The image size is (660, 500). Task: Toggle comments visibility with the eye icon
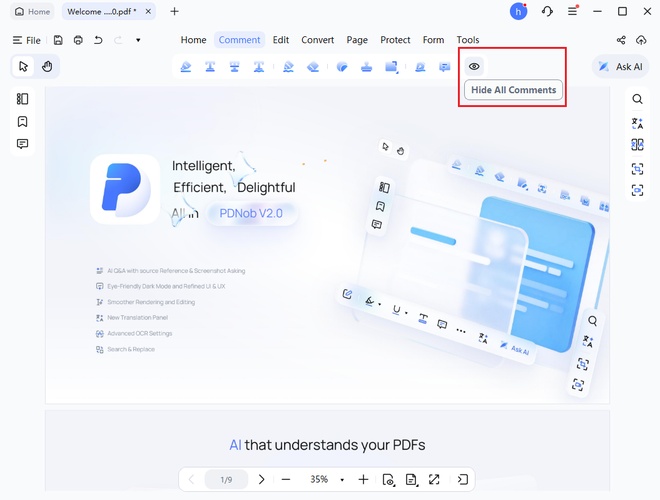tap(474, 66)
